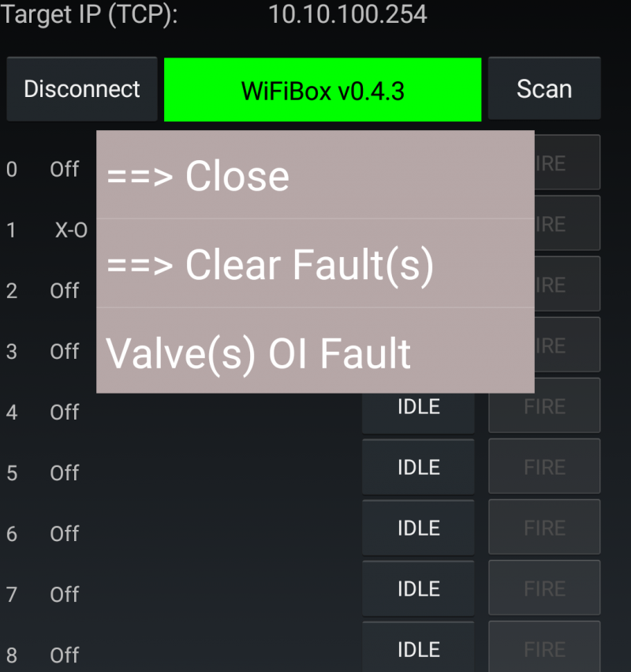The width and height of the screenshot is (631, 672).
Task: Toggle the IDLE button for channel 6
Action: click(x=418, y=528)
